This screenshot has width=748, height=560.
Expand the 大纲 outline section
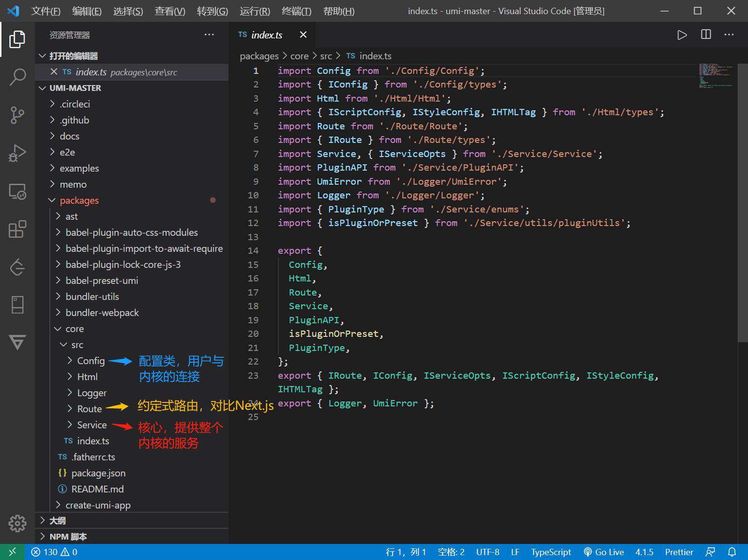pos(132,521)
